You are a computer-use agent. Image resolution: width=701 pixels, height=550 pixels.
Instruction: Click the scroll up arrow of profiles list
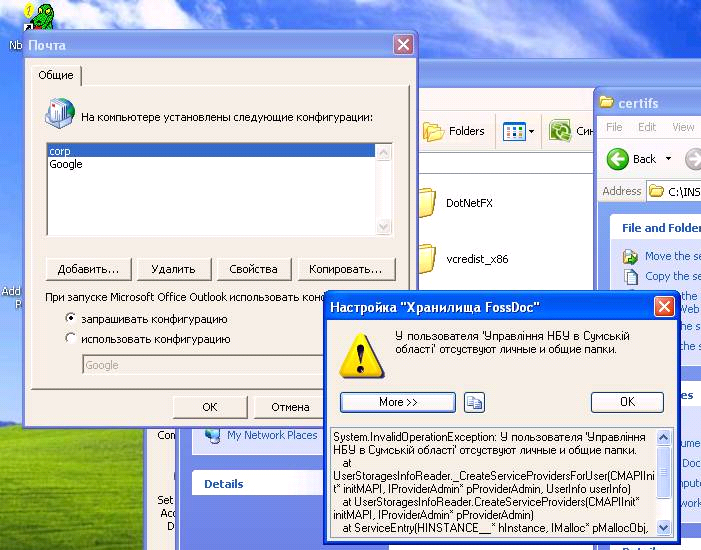click(383, 153)
